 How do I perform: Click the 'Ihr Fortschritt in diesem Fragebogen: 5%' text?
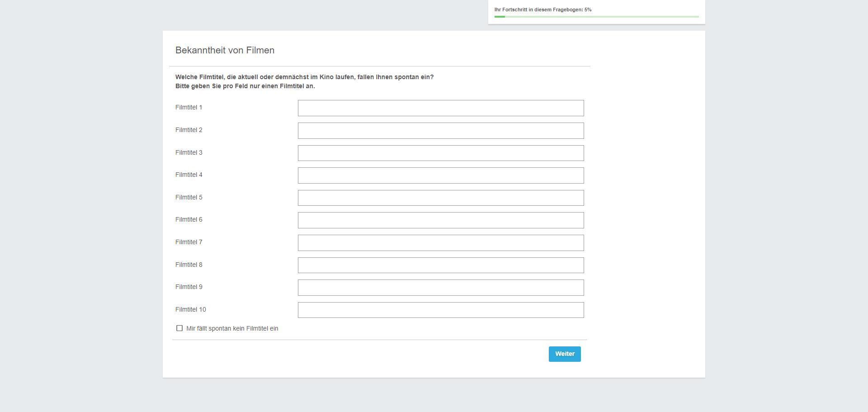[x=543, y=9]
